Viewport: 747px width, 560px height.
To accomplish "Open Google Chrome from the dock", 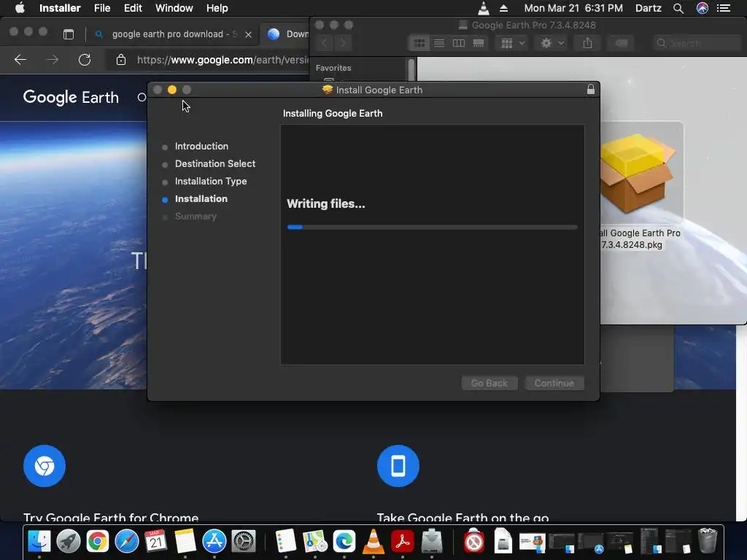I will coord(98,542).
